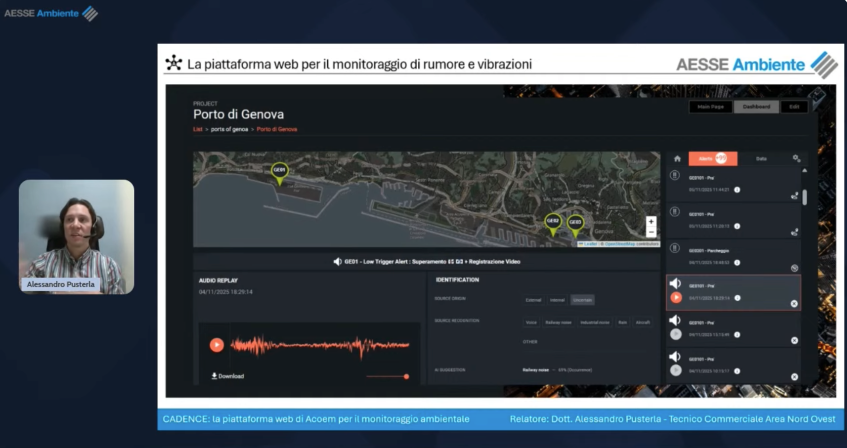Viewport: 847px width, 448px height.
Task: Go to List in breadcrumb
Action: (198, 129)
